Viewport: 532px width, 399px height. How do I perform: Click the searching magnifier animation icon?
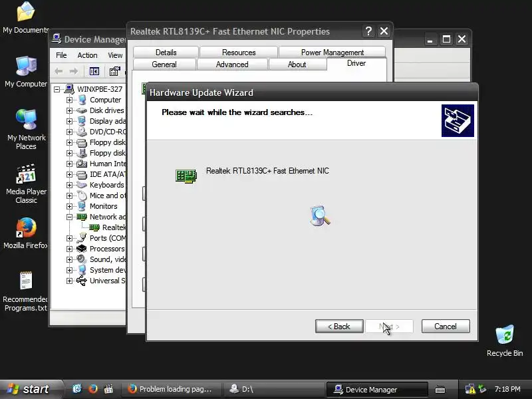[320, 215]
